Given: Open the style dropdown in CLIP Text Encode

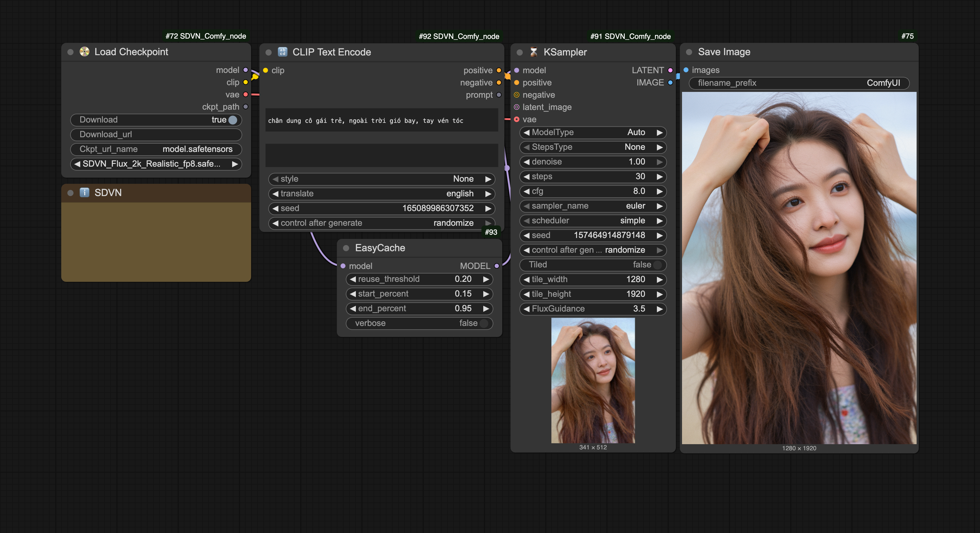Looking at the screenshot, I should coord(382,179).
